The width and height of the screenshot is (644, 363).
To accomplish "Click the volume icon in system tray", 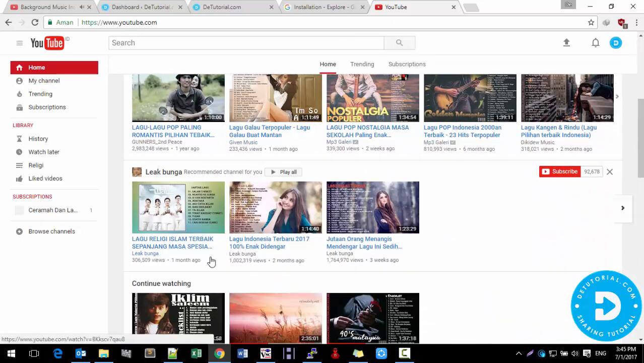I will tap(575, 353).
